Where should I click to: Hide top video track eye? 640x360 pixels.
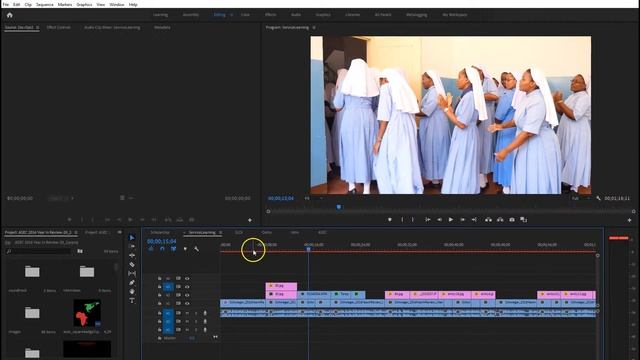187,278
